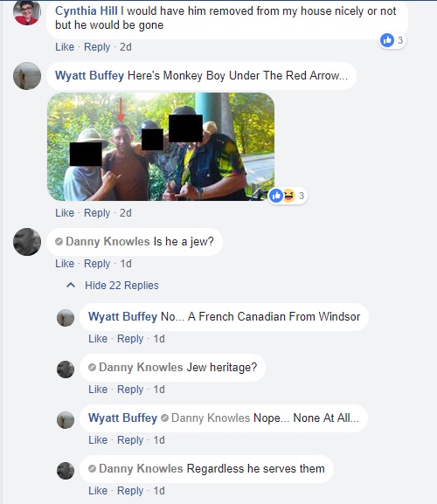This screenshot has height=504, width=437.
Task: Click Danny Knowles' avatar beside "Is he a jew?"
Action: [x=27, y=242]
